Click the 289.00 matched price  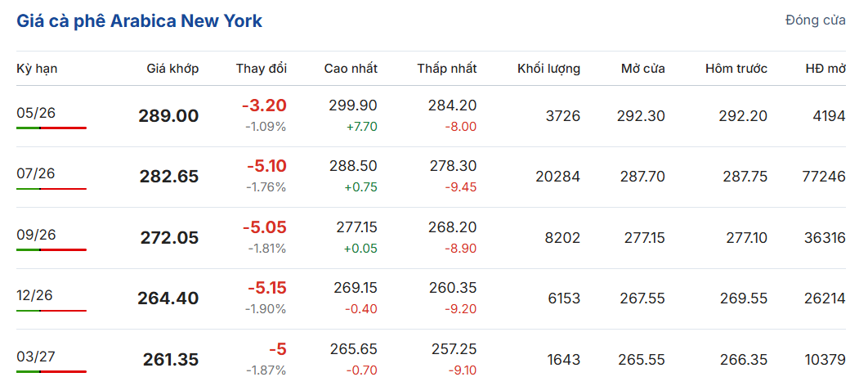[x=168, y=116]
